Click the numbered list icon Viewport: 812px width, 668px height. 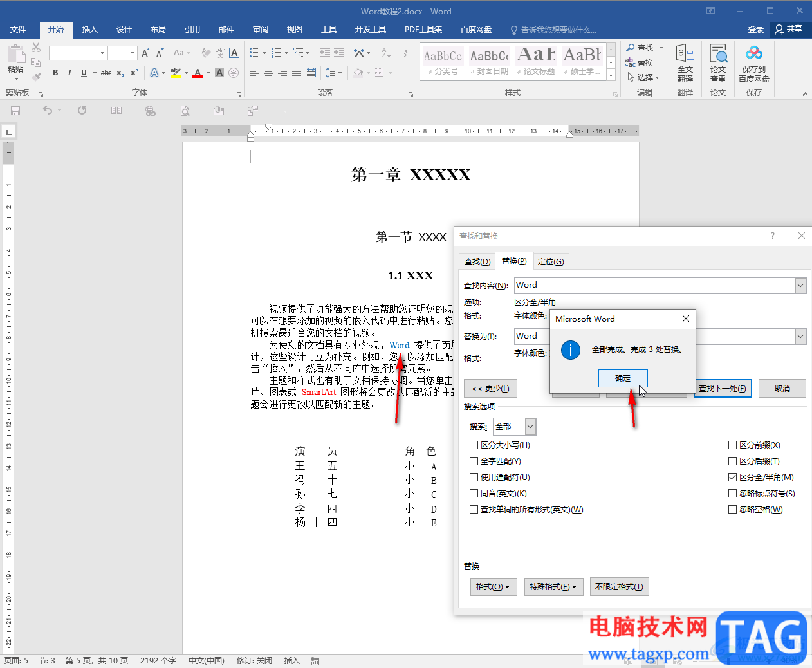click(x=276, y=53)
